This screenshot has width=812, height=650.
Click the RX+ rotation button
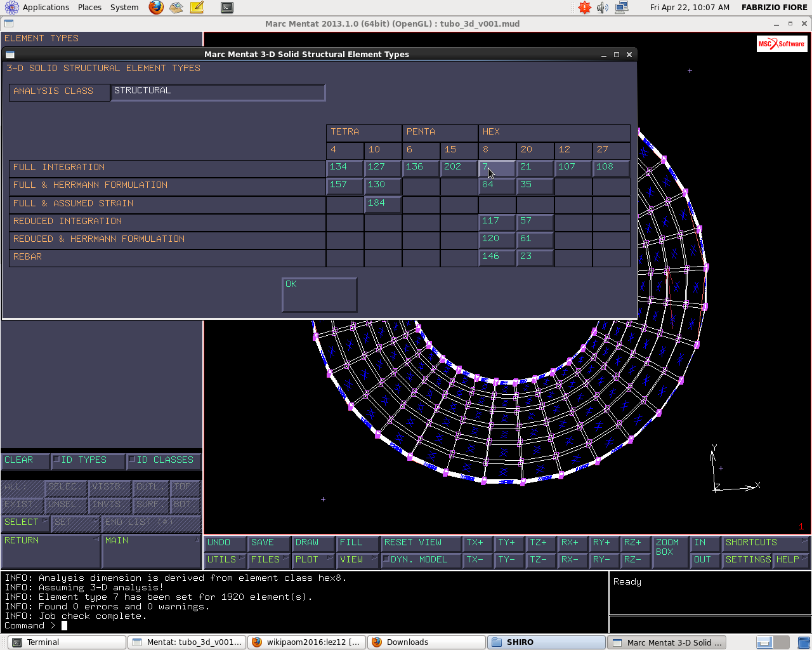point(573,543)
